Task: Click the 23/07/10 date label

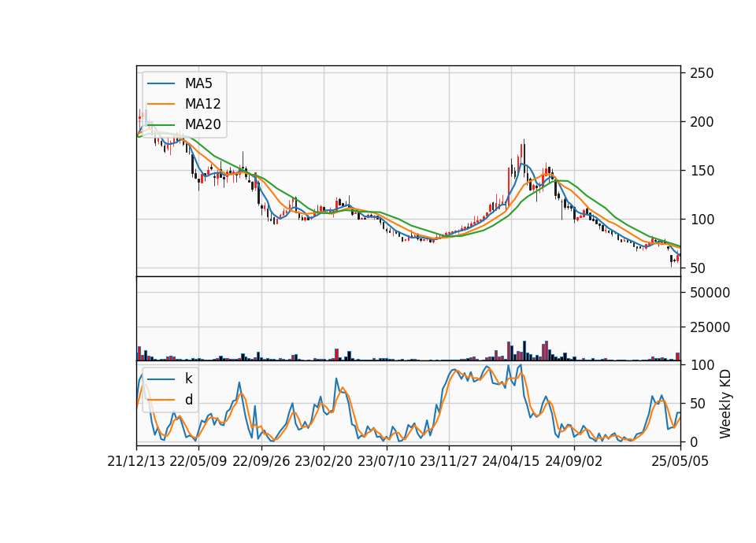Action: point(386,461)
